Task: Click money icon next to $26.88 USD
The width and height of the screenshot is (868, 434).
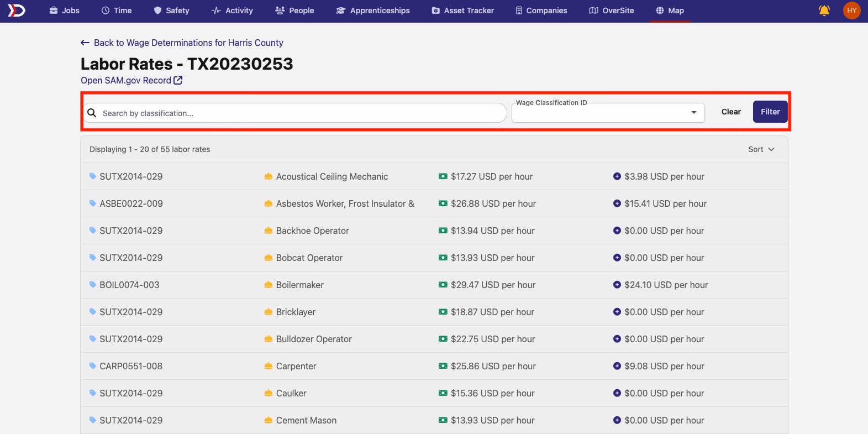Action: tap(443, 203)
